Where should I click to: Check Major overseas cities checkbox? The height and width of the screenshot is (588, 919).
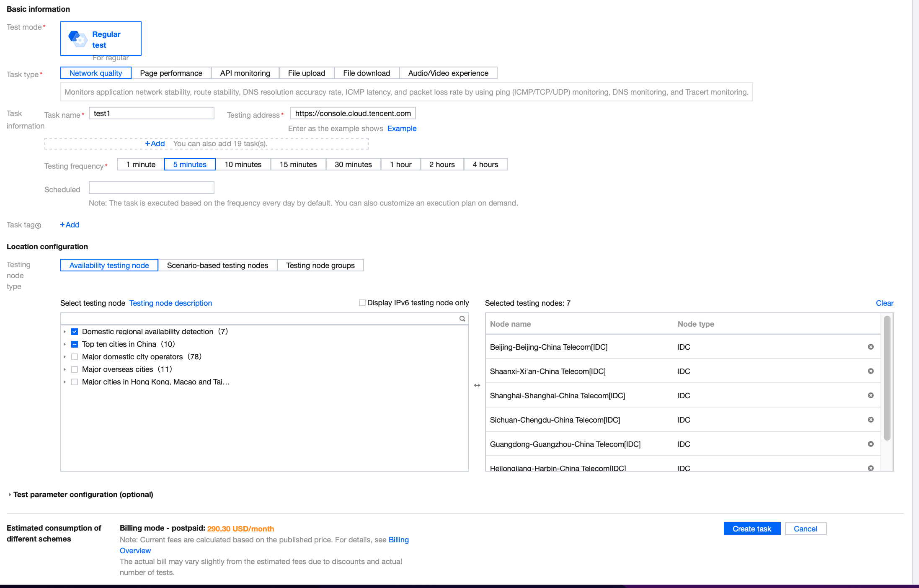tap(75, 369)
